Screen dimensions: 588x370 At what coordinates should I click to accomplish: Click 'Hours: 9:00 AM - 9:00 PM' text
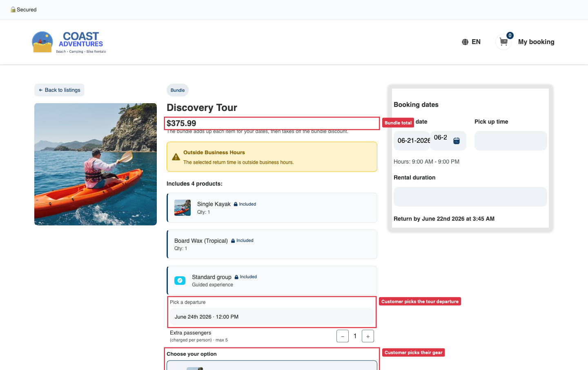[x=426, y=162]
